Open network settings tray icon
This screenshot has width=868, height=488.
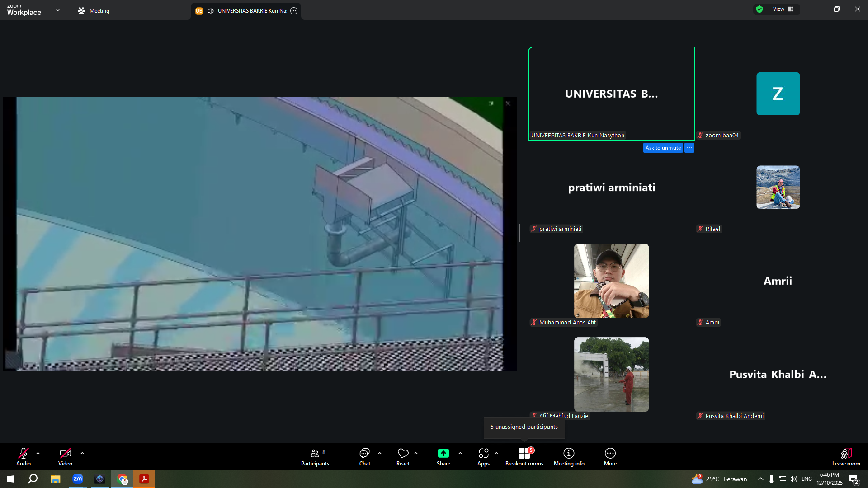click(783, 479)
